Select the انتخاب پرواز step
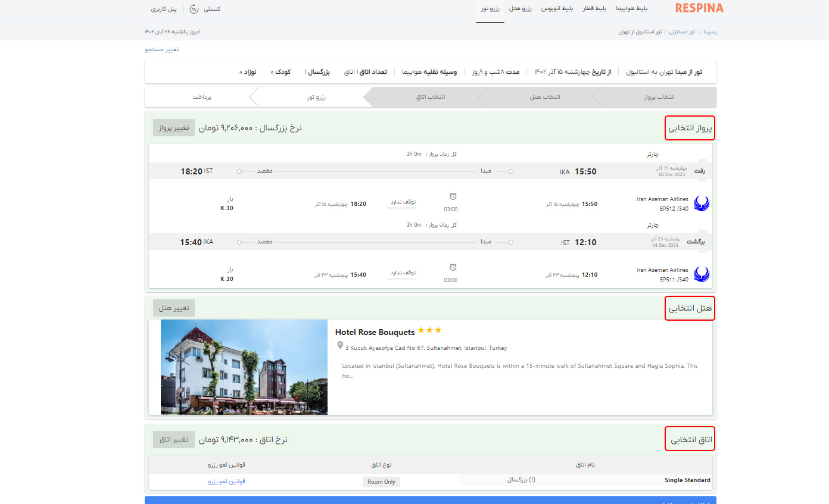This screenshot has width=829, height=504. (x=659, y=97)
